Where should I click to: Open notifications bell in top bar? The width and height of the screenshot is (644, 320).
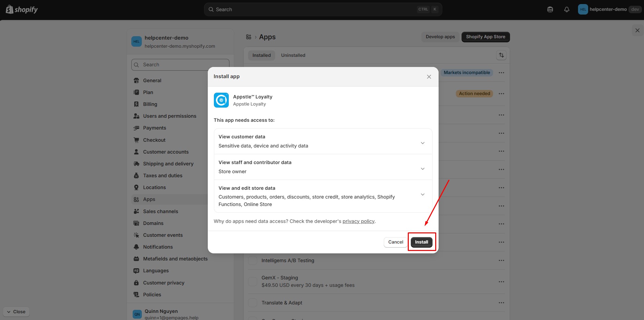click(567, 9)
